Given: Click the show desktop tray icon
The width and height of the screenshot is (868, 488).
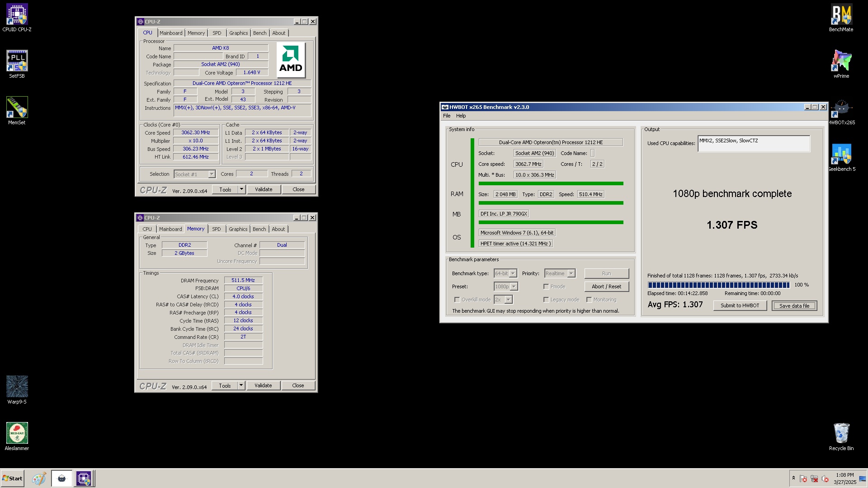Looking at the screenshot, I should point(863,479).
